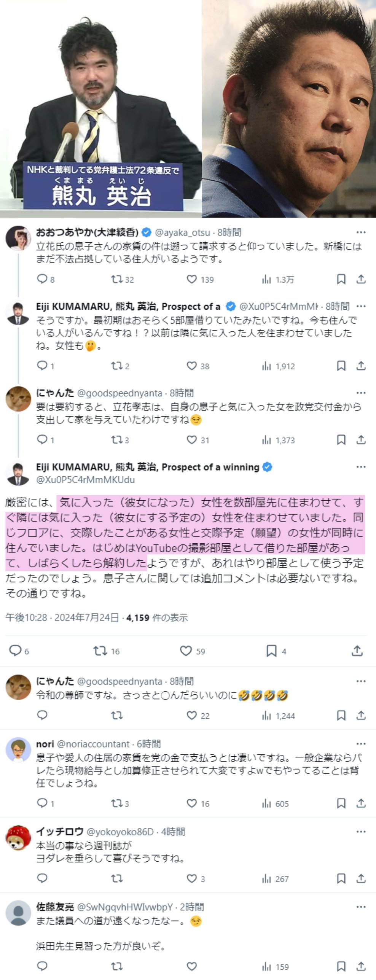Open more options for おおつあやか's tweet
Image resolution: width=376 pixels, height=980 pixels.
click(x=361, y=232)
